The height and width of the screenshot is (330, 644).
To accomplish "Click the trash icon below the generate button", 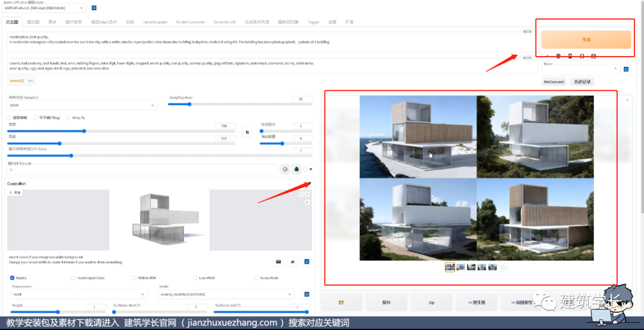I will tap(558, 56).
